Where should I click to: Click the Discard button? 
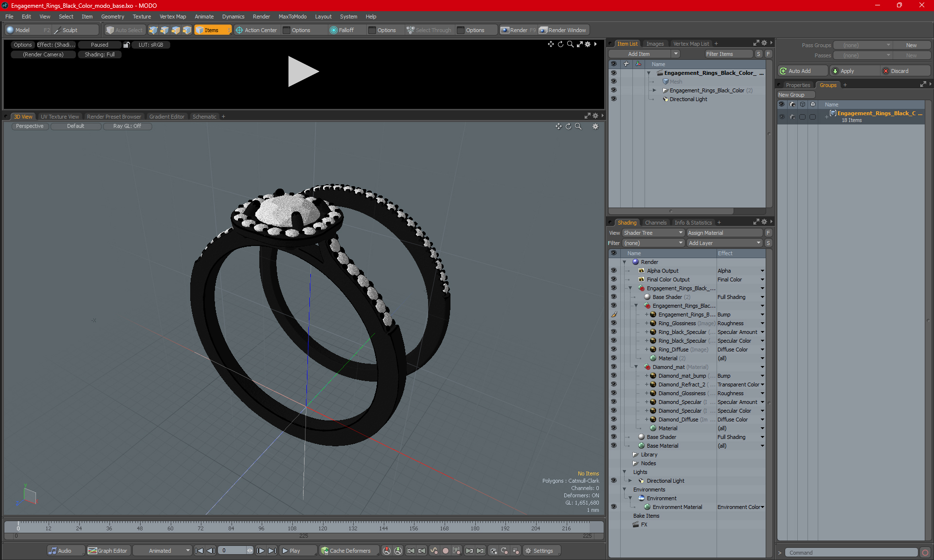click(905, 71)
